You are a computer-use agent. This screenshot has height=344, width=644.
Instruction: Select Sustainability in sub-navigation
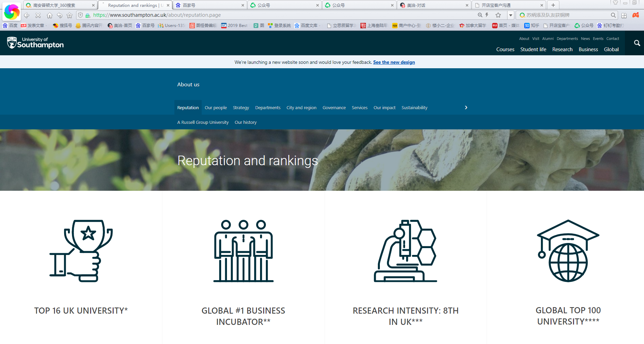click(x=414, y=107)
